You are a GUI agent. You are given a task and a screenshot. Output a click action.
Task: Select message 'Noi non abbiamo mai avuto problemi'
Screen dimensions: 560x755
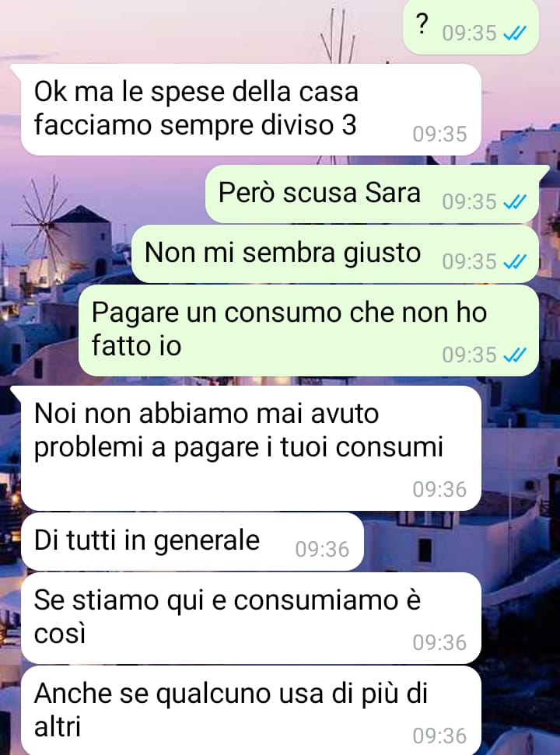[251, 448]
